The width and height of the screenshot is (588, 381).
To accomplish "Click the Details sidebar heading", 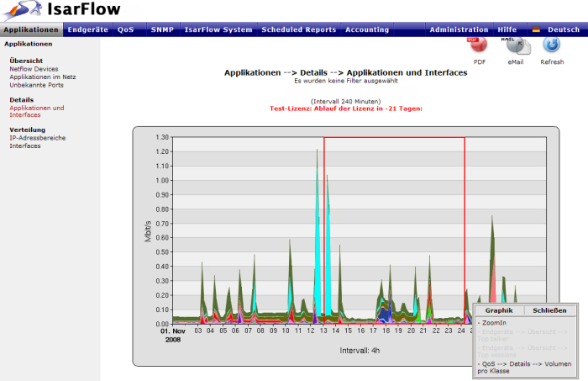I will click(21, 100).
